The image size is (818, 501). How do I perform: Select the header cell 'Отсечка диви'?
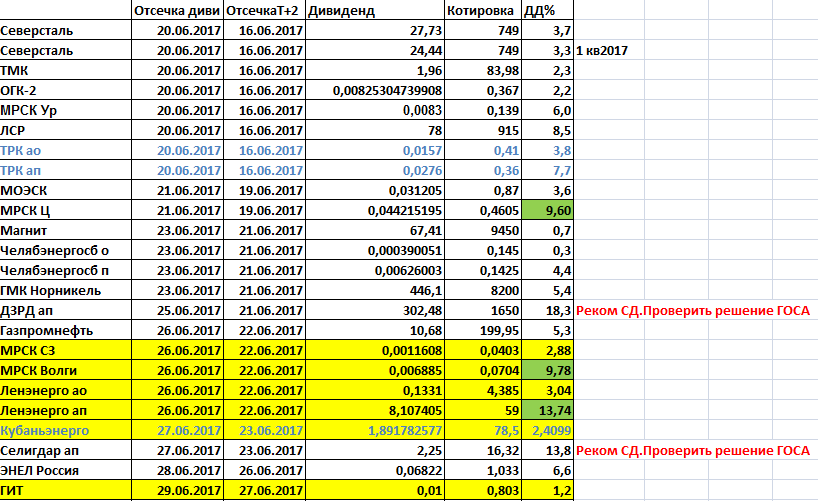coord(177,10)
